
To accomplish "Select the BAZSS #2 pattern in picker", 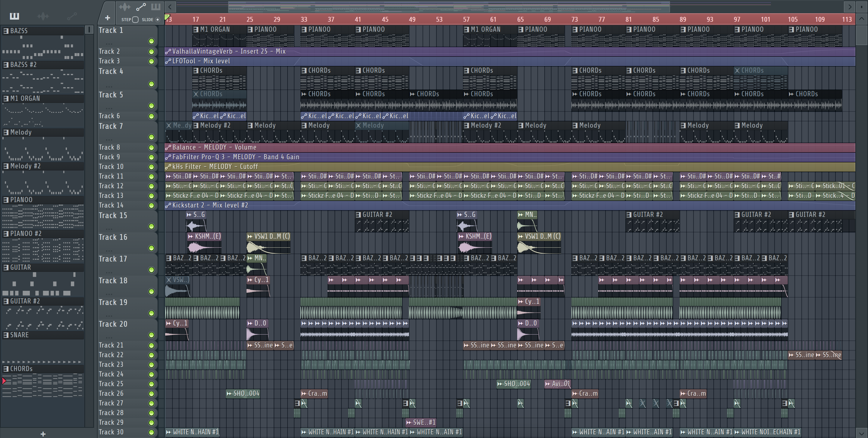I will [43, 65].
